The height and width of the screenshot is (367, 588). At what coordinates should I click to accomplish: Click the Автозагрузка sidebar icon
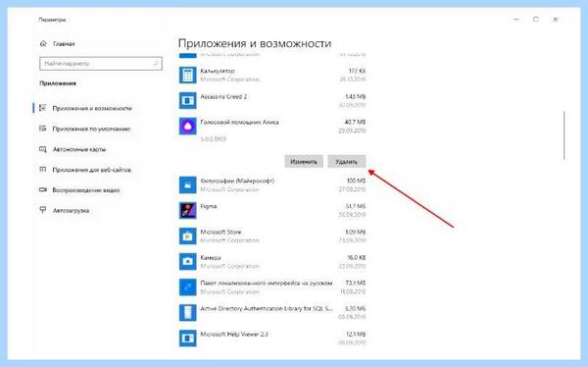[43, 210]
